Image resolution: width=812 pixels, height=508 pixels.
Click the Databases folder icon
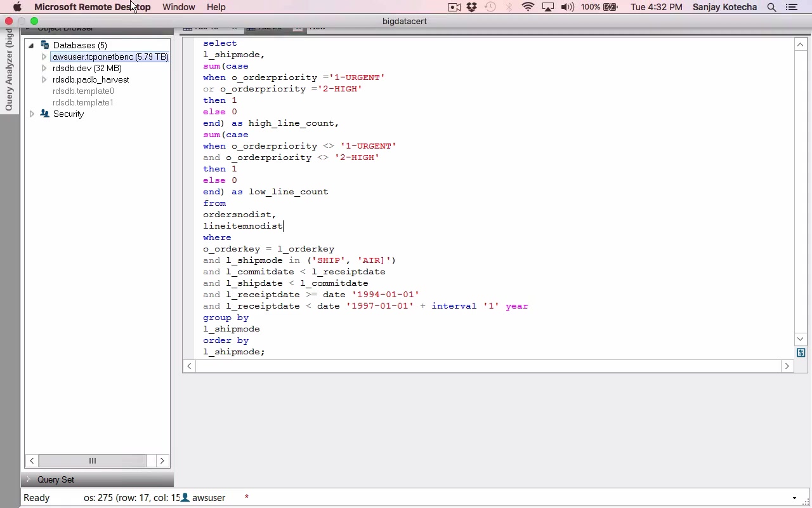click(x=44, y=45)
